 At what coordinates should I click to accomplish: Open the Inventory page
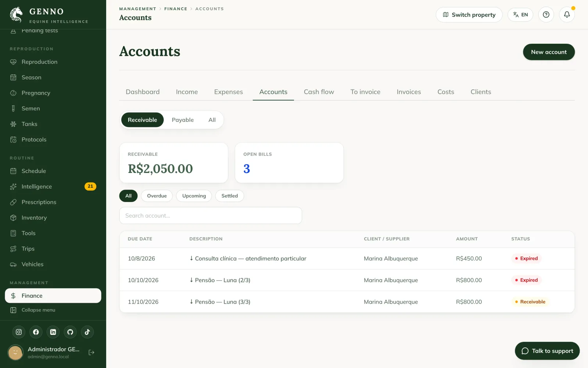pyautogui.click(x=53, y=217)
